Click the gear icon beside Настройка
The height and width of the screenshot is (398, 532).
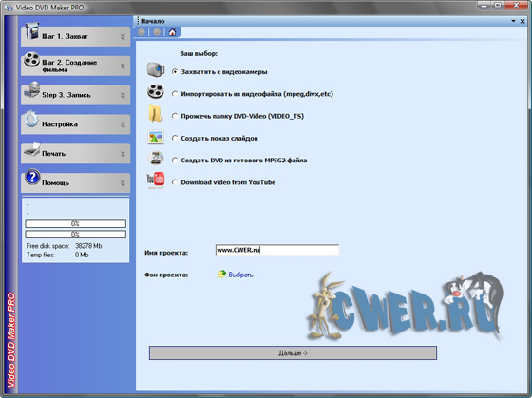31,119
